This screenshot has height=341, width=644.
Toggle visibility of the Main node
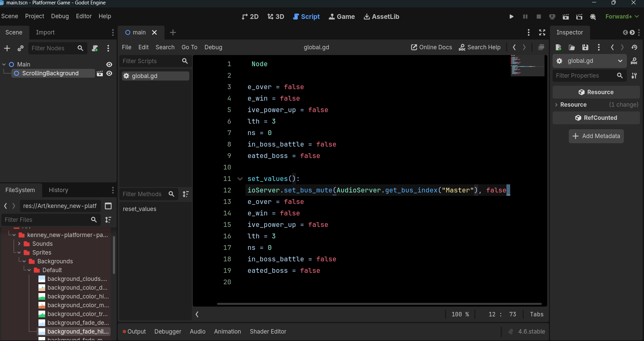[x=109, y=64]
